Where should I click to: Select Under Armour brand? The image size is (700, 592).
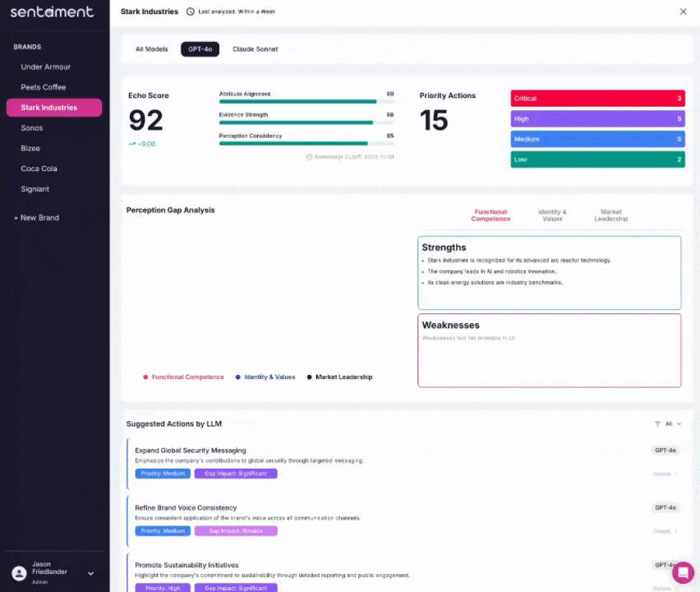(54, 67)
